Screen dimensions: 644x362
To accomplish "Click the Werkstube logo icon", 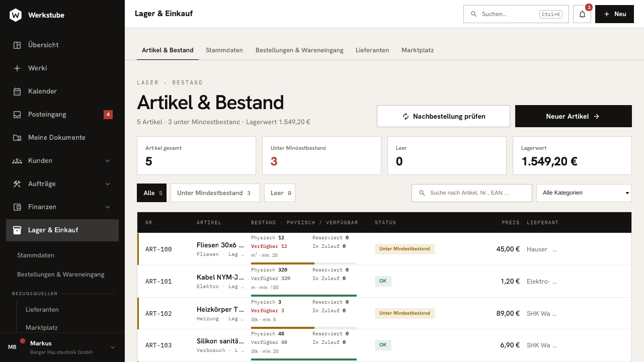I will click(16, 15).
